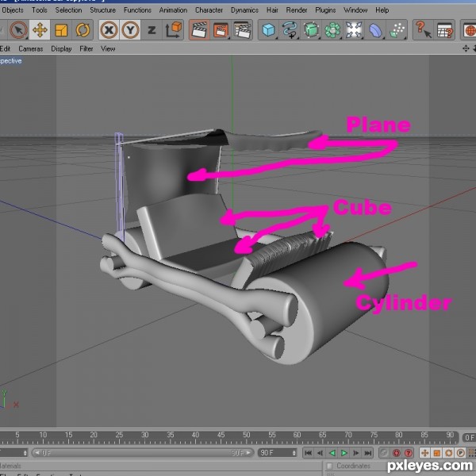Open the viewport Cameras menu
The width and height of the screenshot is (476, 476).
coord(31,48)
